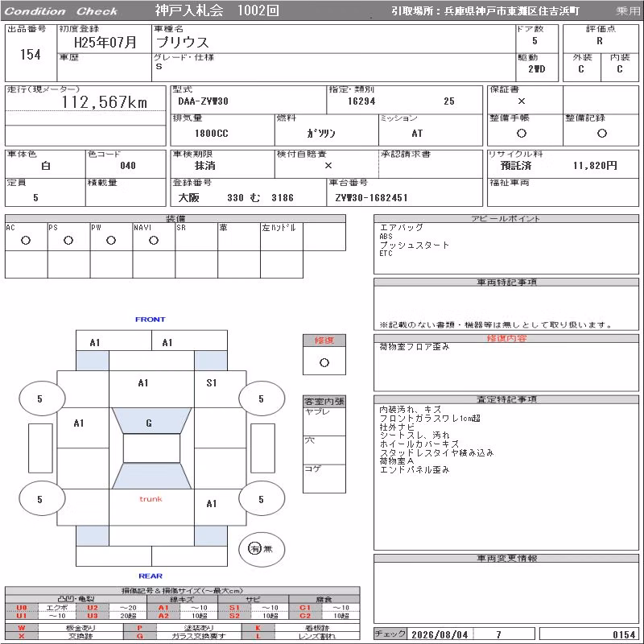
Task: Select the S1 mark on the car diagram
Action: click(x=211, y=383)
